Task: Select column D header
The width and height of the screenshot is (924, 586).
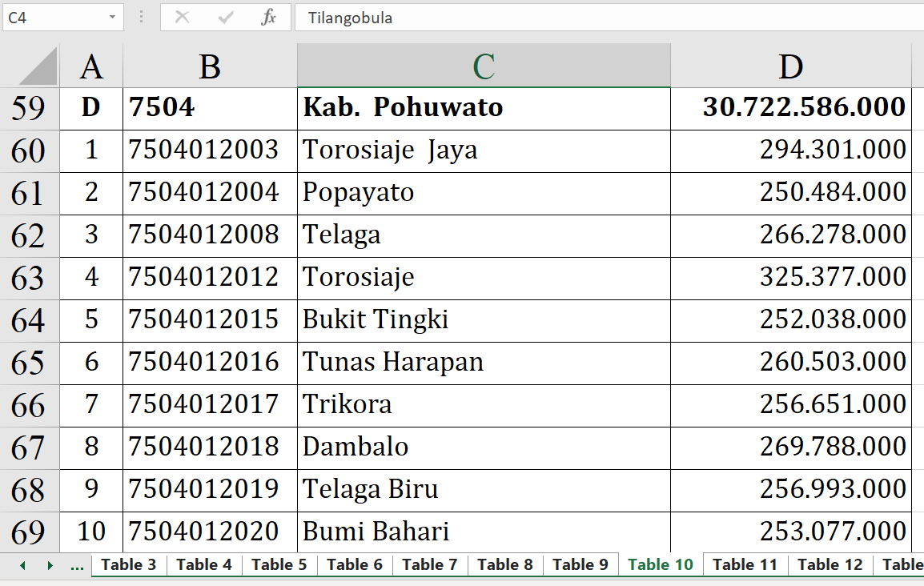Action: click(790, 66)
